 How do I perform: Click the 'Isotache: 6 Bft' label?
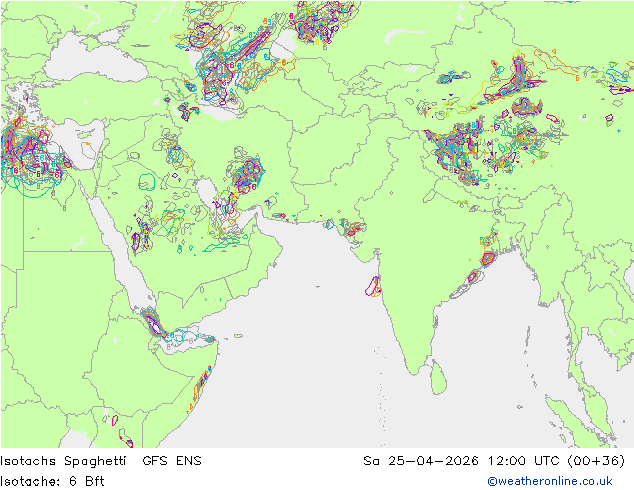coord(52,481)
